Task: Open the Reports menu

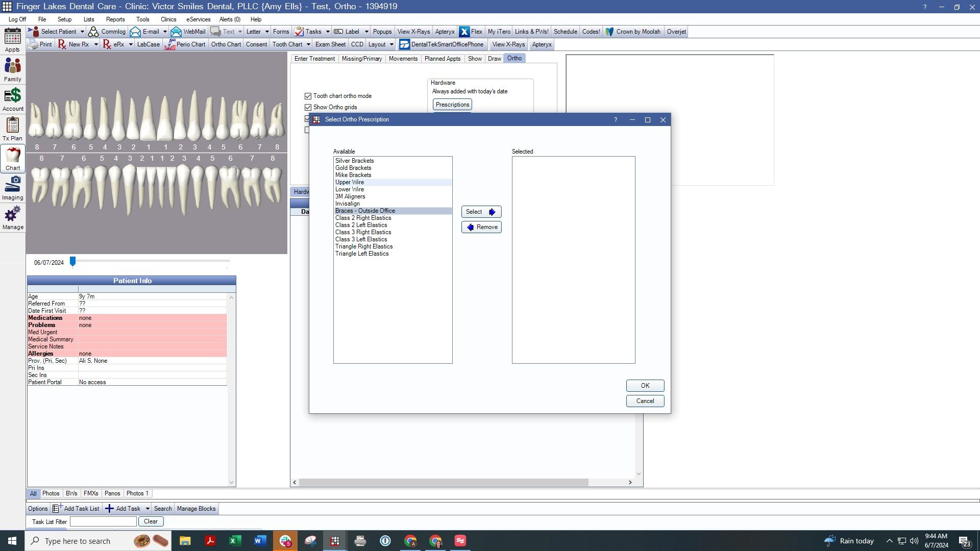Action: click(x=115, y=19)
